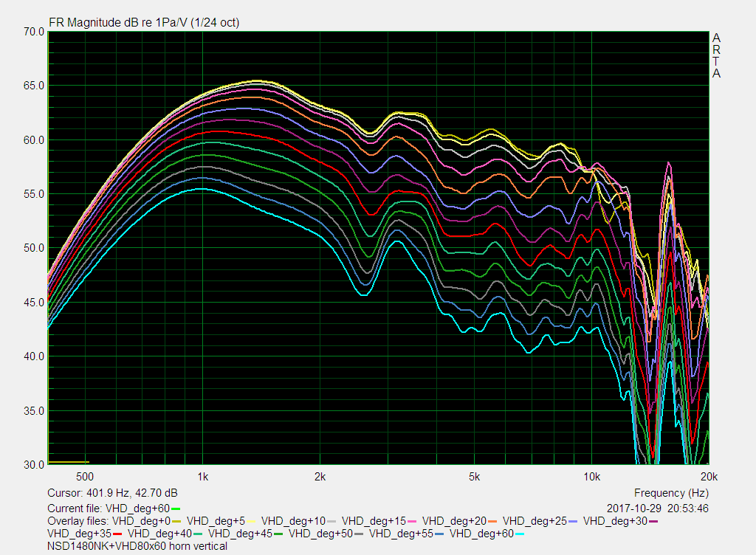Click the 'VHD_deg+40' overlay file name
The image size is (756, 555).
[160, 534]
